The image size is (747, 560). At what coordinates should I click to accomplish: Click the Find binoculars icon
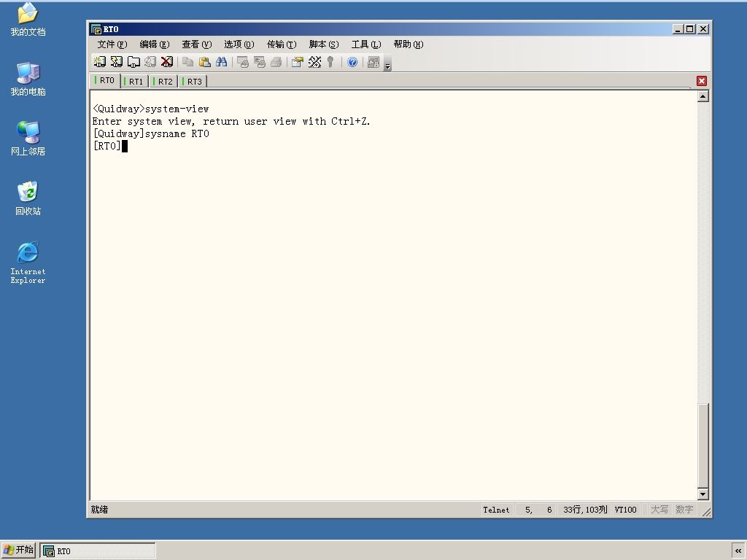222,62
